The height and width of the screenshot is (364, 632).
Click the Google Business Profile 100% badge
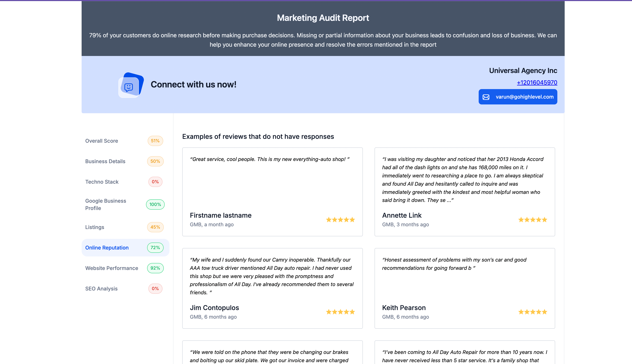click(155, 204)
